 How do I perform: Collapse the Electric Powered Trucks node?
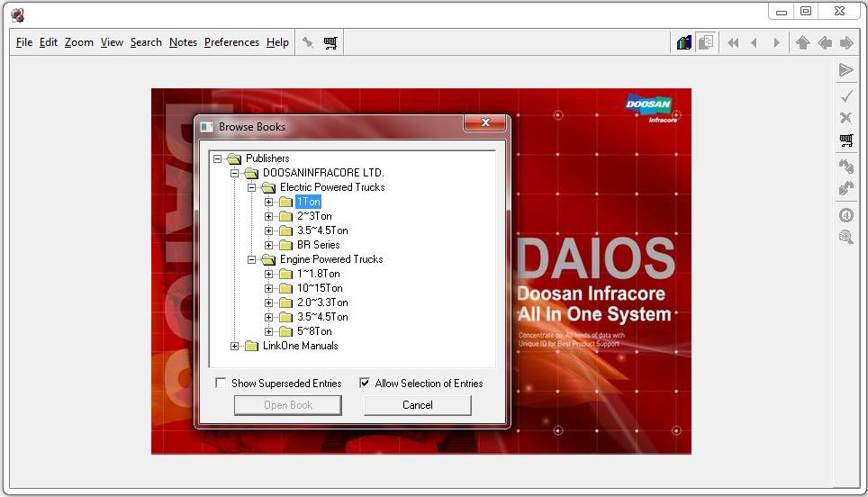[x=252, y=187]
